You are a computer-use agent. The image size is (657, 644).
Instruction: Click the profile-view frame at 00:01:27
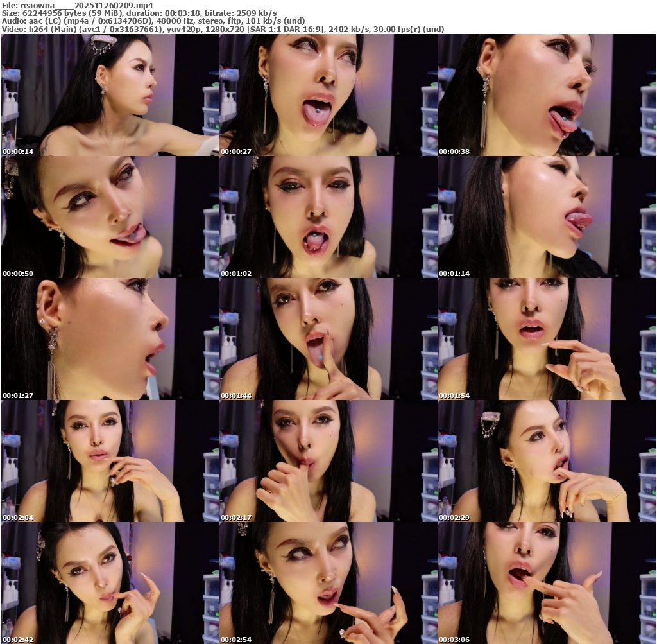tap(110, 339)
